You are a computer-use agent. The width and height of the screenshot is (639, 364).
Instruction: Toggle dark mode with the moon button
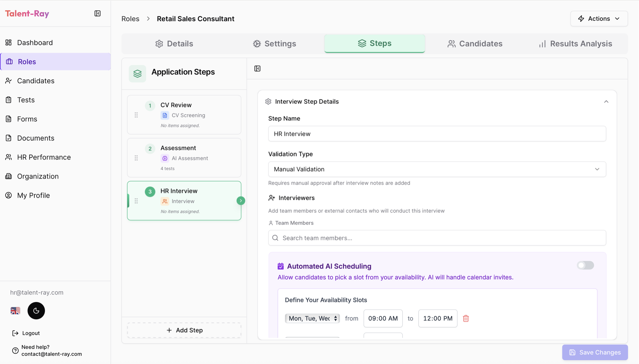(x=36, y=311)
